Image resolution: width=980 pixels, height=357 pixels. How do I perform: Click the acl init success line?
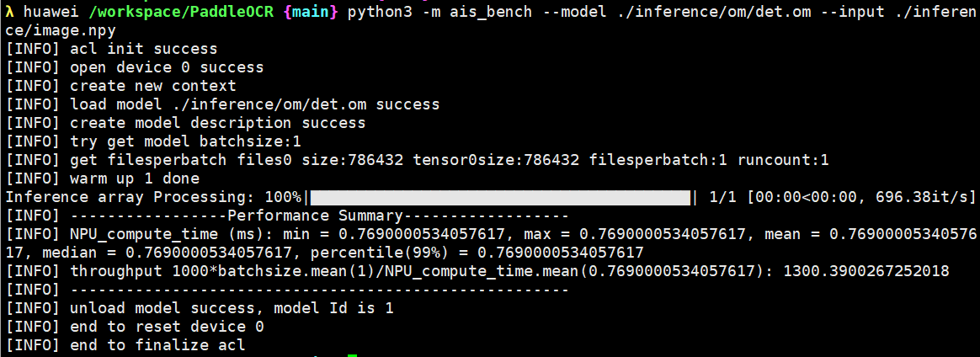(x=111, y=50)
